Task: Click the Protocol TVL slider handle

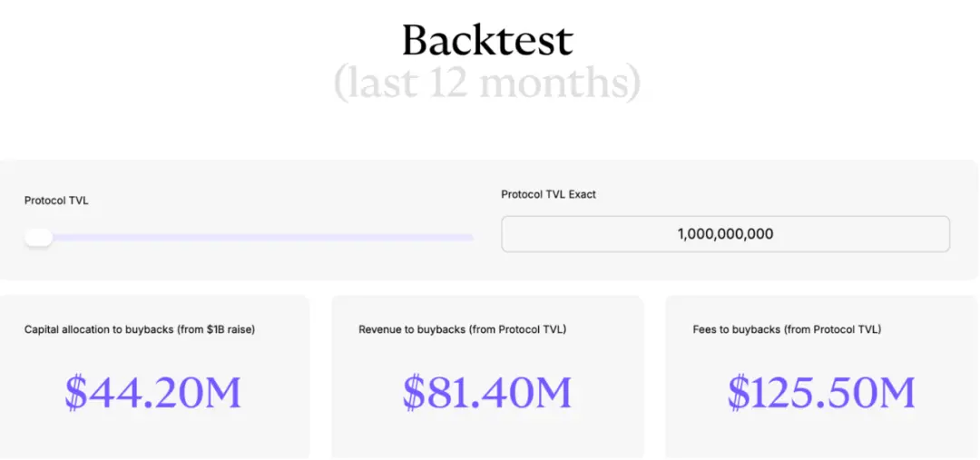Action: pyautogui.click(x=38, y=238)
